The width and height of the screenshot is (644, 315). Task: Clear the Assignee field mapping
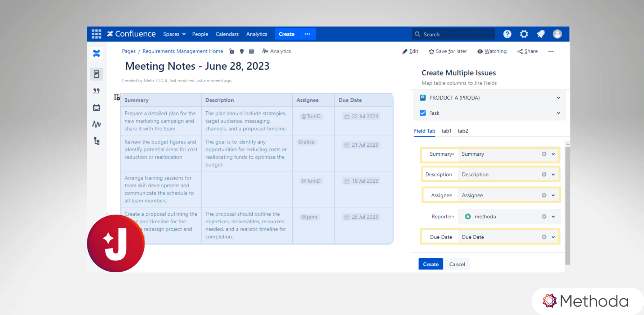(544, 195)
